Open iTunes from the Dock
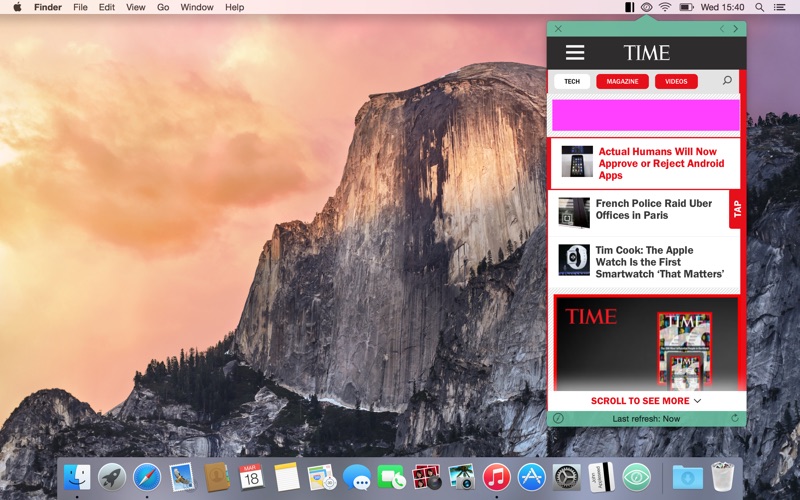Screen dimensions: 800x500 point(496,478)
